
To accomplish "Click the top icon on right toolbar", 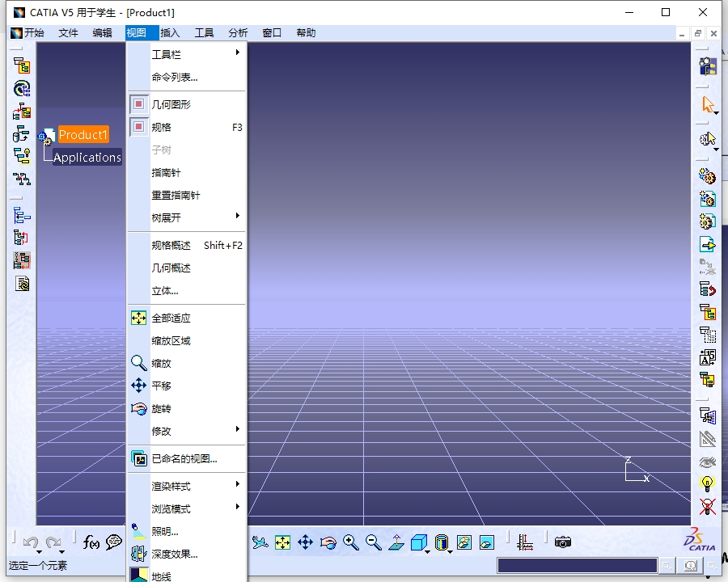I will (x=708, y=66).
